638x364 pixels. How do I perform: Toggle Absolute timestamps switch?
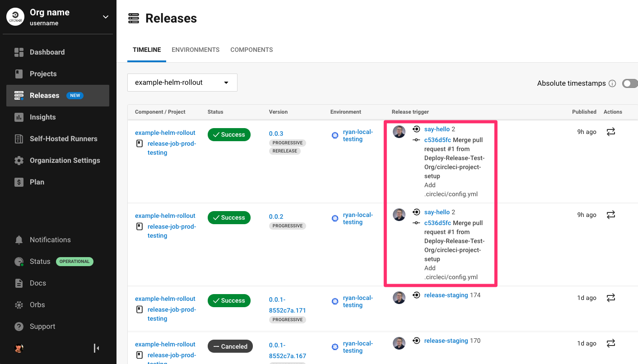(630, 83)
